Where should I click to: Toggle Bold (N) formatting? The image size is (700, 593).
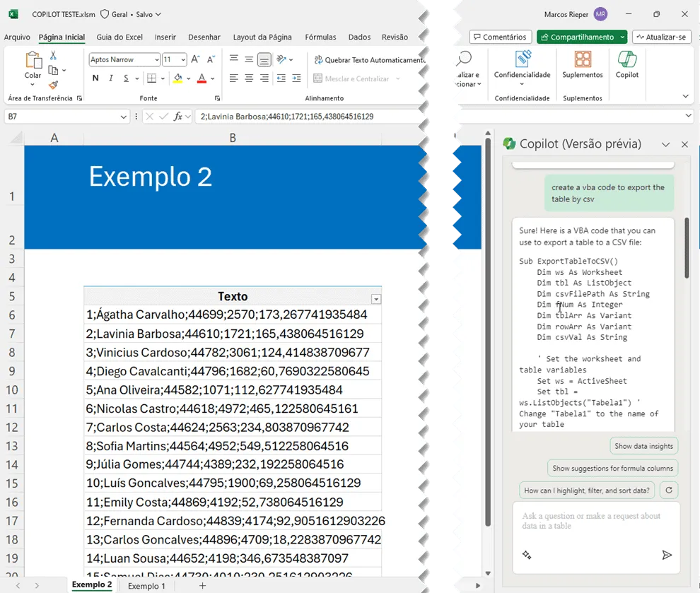click(95, 78)
